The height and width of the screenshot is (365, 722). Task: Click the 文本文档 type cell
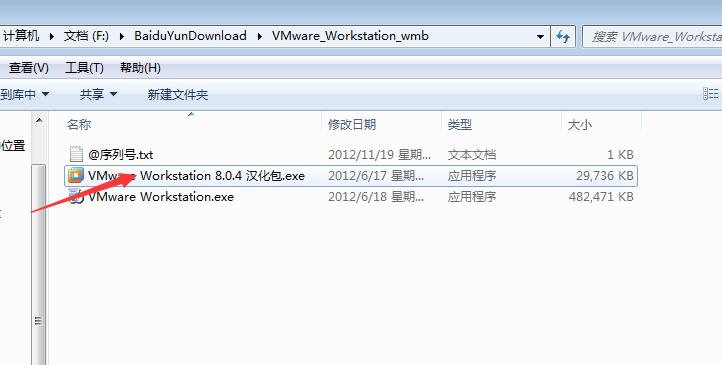click(x=472, y=155)
